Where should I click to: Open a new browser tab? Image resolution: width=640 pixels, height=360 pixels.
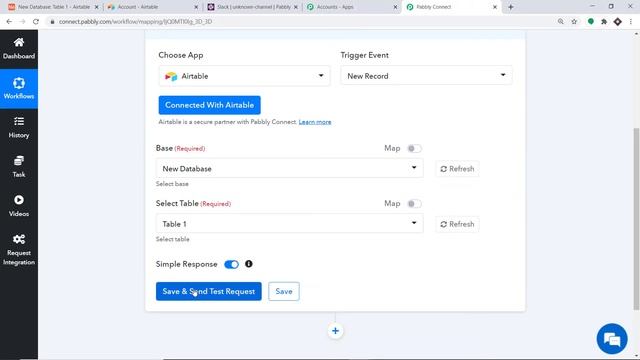click(x=511, y=7)
